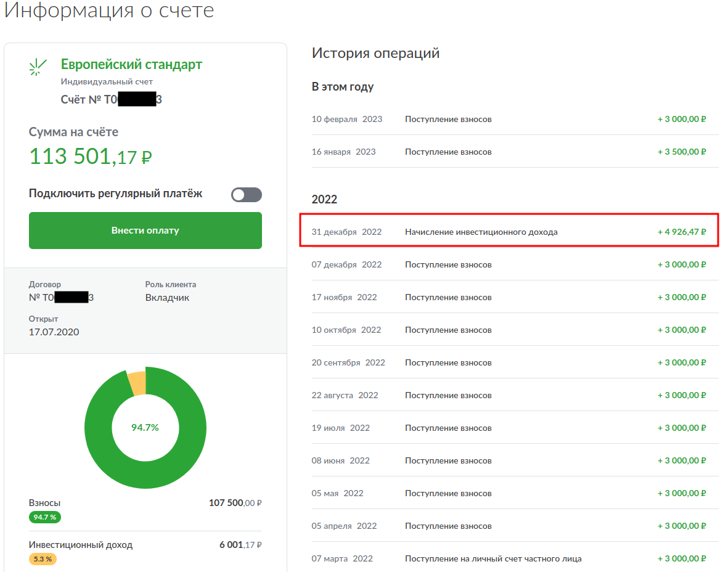Open the История операций section
This screenshot has height=572, width=728.
[x=375, y=53]
